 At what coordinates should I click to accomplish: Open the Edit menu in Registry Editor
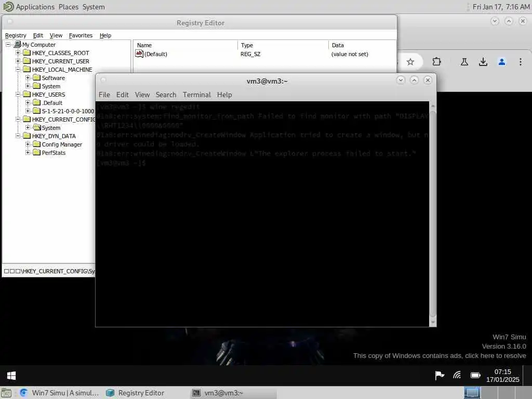pos(38,35)
